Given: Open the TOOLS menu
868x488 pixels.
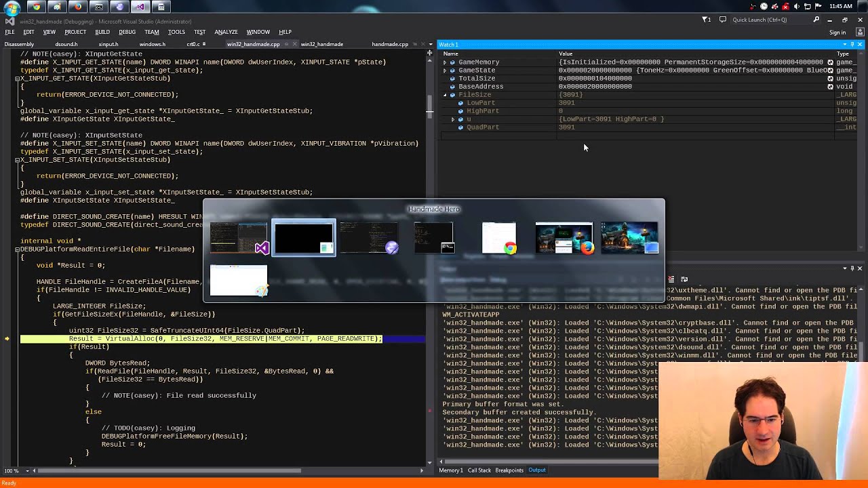Looking at the screenshot, I should (176, 32).
